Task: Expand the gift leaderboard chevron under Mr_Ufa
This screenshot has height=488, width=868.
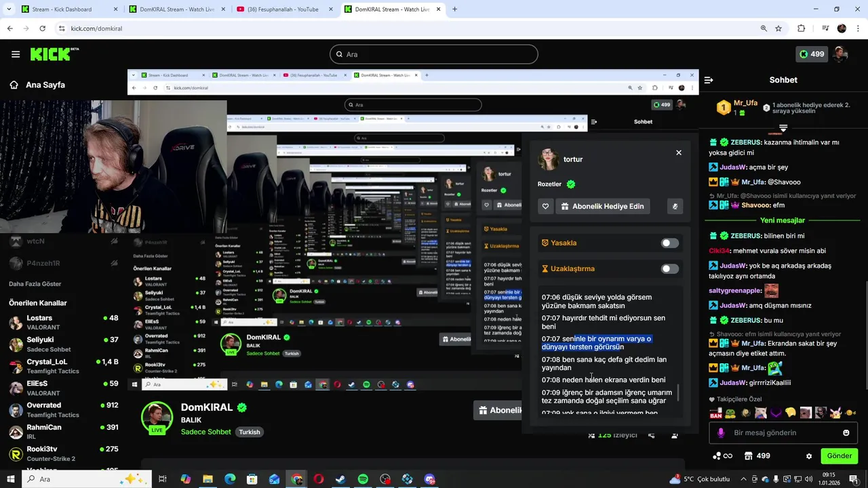Action: [783, 127]
